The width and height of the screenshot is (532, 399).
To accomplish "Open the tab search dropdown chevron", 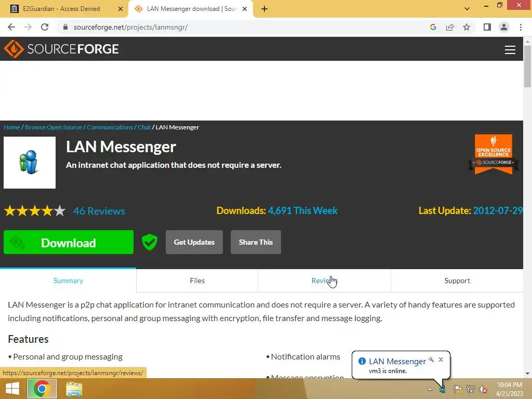I will click(x=467, y=9).
